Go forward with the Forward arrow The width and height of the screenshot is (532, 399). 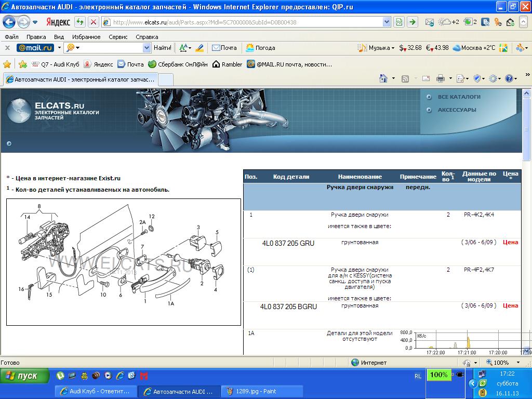(x=23, y=22)
